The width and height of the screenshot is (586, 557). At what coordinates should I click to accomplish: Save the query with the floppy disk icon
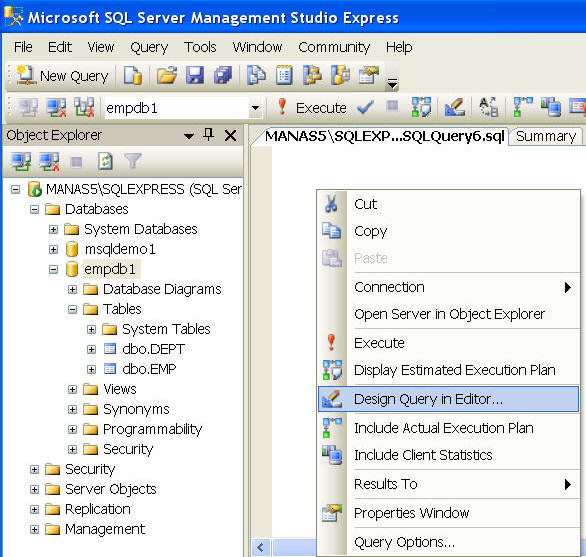coord(195,76)
